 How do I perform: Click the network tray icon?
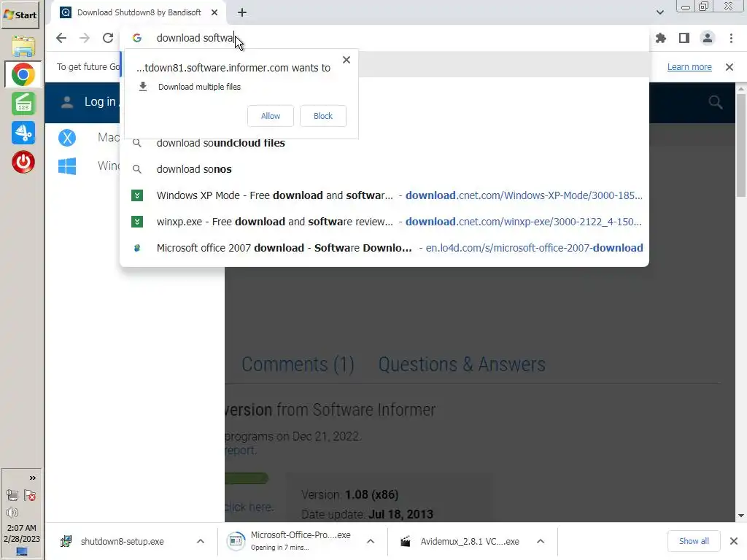(x=12, y=495)
